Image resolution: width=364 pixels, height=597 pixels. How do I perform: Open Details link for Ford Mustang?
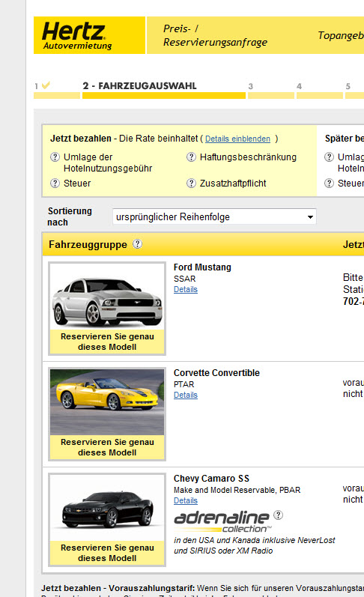point(186,289)
